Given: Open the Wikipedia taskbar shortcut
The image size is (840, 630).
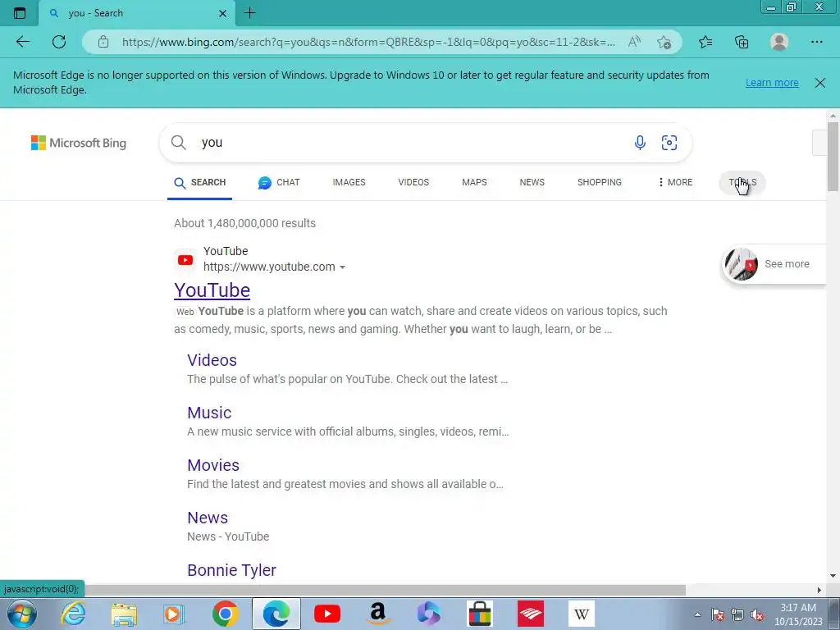Looking at the screenshot, I should coord(582,614).
